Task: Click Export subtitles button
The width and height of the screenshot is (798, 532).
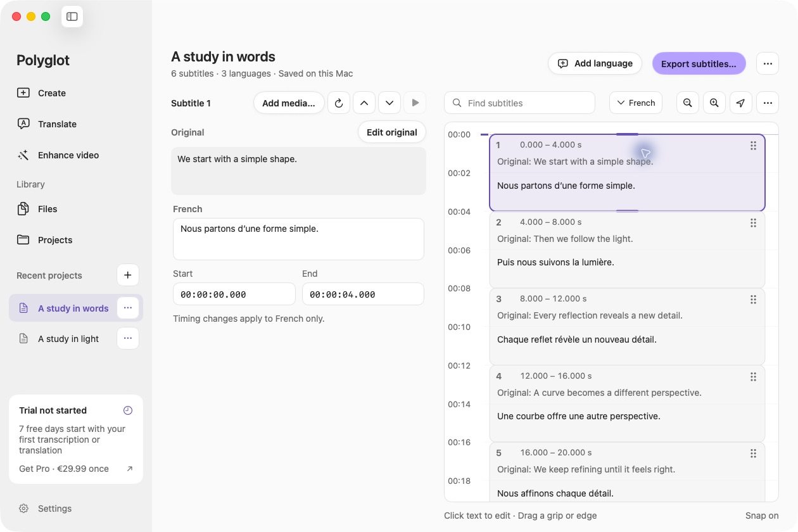Action: [699, 63]
